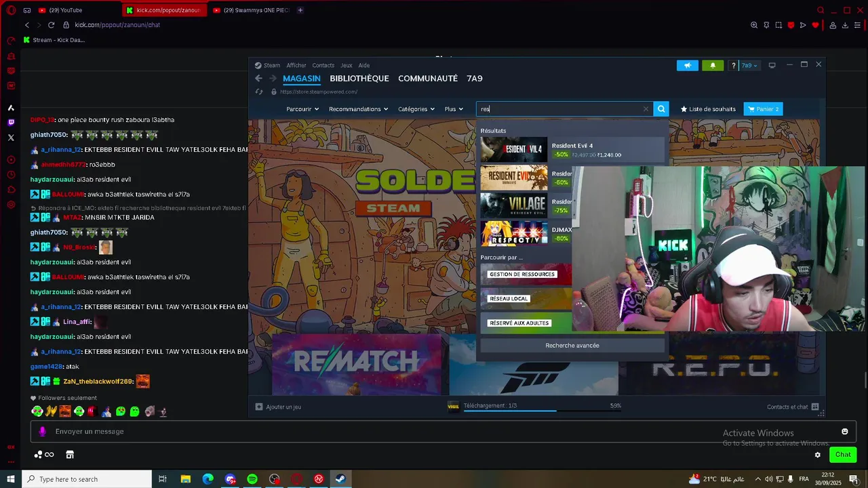Show hidden system tray icons

tap(758, 479)
